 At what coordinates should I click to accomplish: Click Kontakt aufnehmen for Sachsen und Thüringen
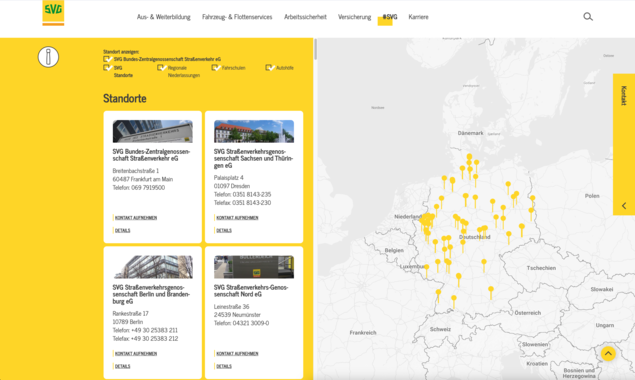[x=237, y=218]
